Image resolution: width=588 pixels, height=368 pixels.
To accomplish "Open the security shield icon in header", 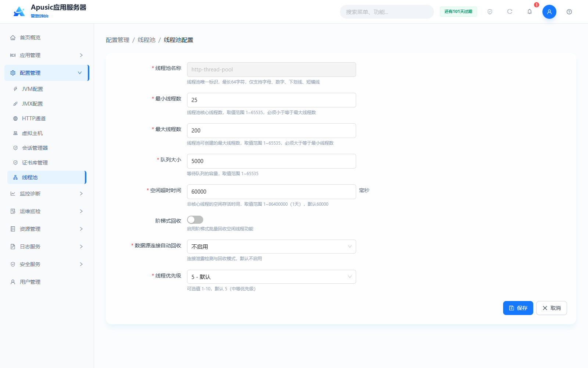I will [490, 12].
